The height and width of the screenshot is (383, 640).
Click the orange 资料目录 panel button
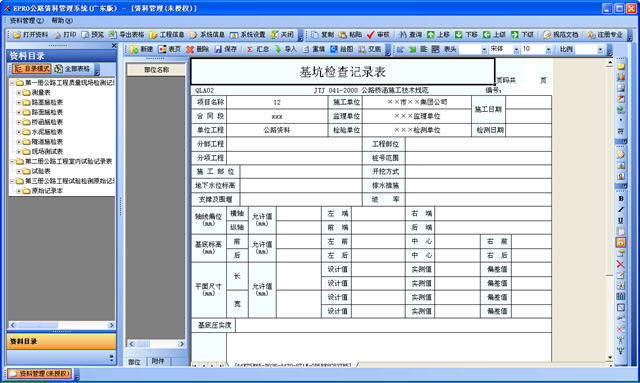point(61,341)
